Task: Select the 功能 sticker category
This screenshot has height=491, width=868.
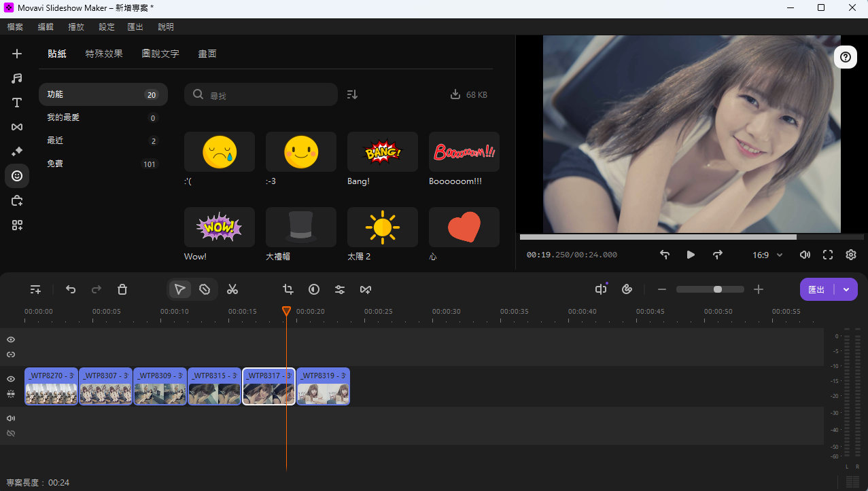Action: (103, 94)
